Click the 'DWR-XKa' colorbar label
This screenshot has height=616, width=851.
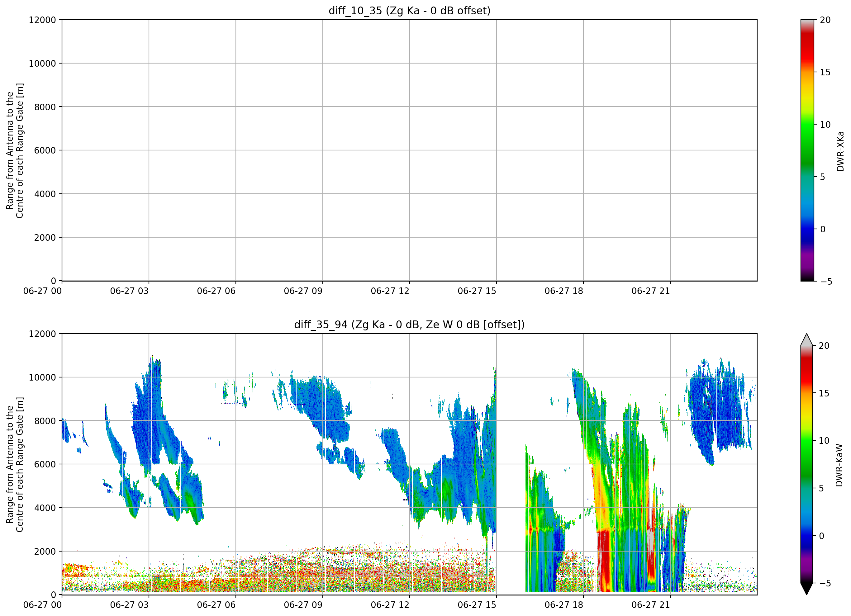(x=840, y=151)
